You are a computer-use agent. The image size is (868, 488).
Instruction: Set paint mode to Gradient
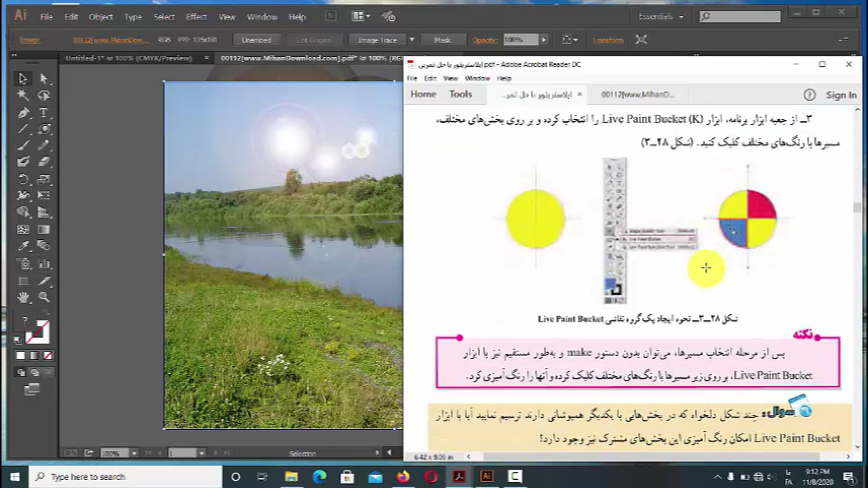point(34,356)
